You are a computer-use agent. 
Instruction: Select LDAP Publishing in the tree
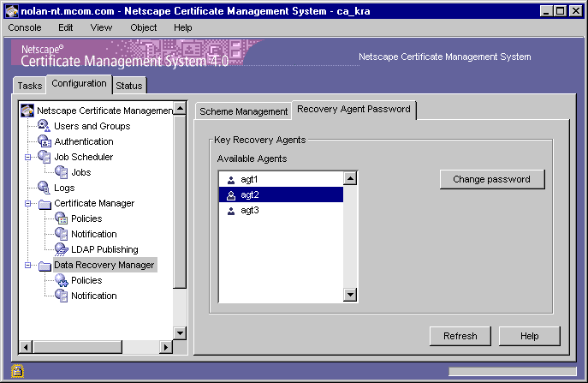[x=104, y=249]
